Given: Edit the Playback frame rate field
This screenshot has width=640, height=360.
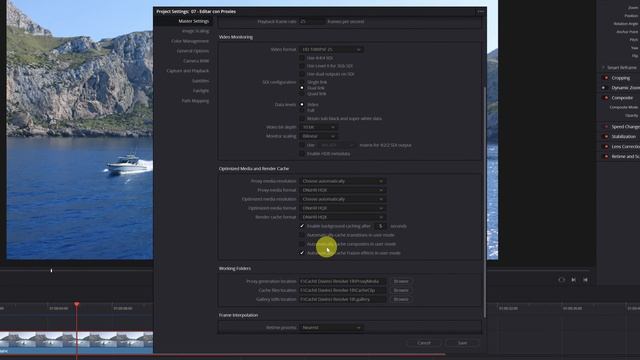Looking at the screenshot, I should pos(312,22).
